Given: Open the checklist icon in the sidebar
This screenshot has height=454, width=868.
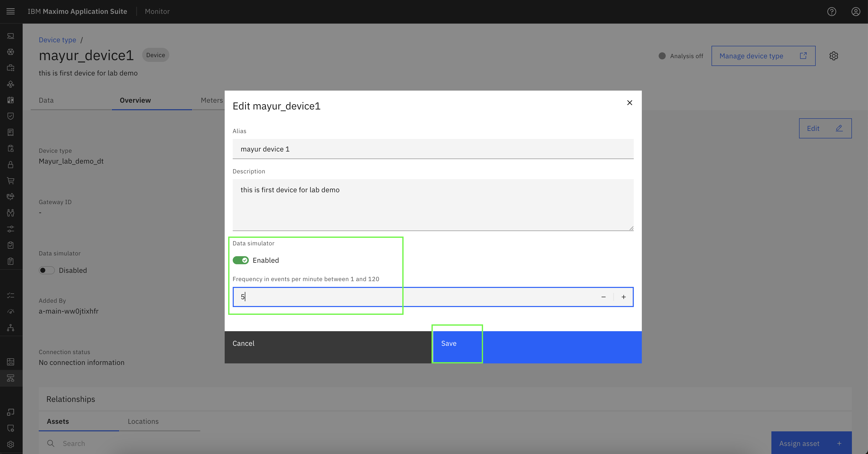Looking at the screenshot, I should tap(11, 295).
